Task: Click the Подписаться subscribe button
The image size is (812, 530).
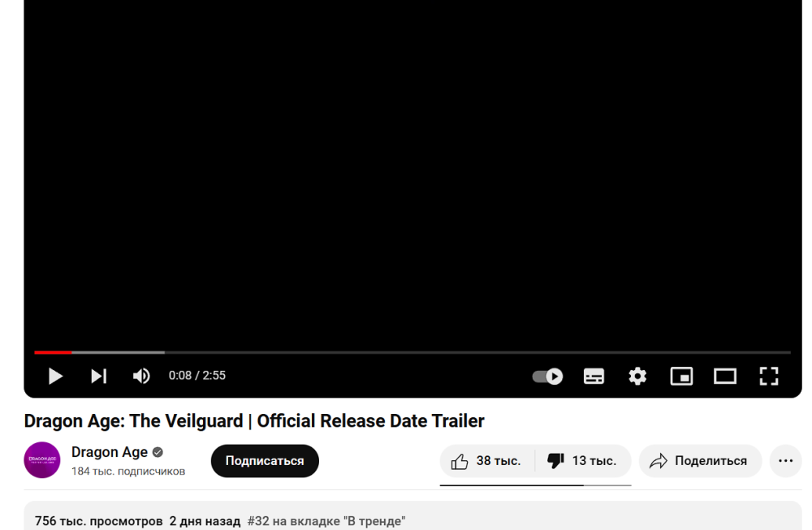Action: 265,461
